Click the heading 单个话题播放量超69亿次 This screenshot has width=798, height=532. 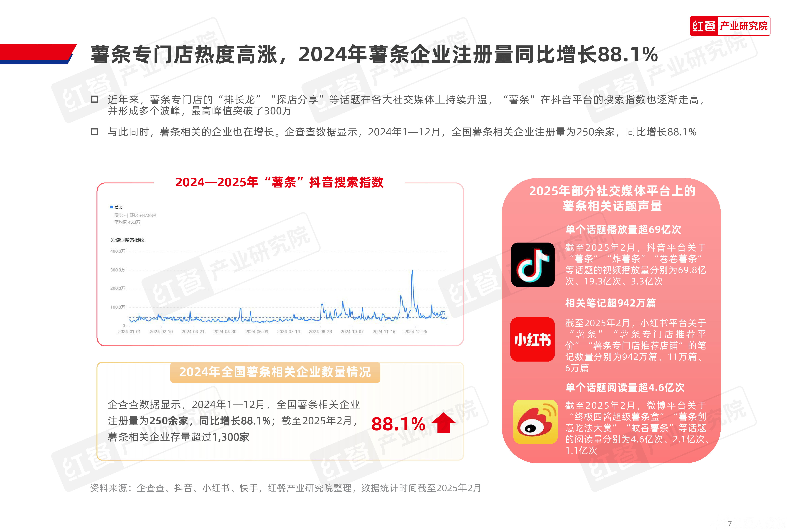point(623,229)
